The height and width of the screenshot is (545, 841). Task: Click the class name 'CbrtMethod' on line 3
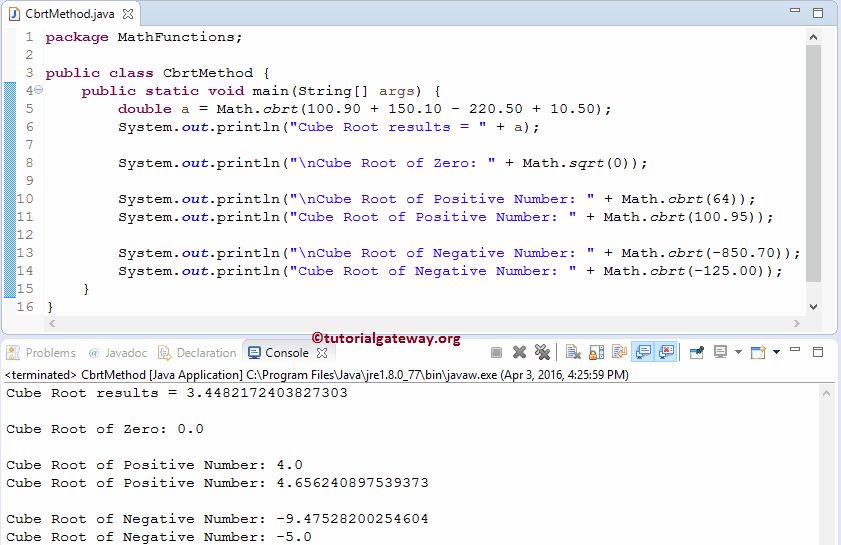tap(208, 72)
